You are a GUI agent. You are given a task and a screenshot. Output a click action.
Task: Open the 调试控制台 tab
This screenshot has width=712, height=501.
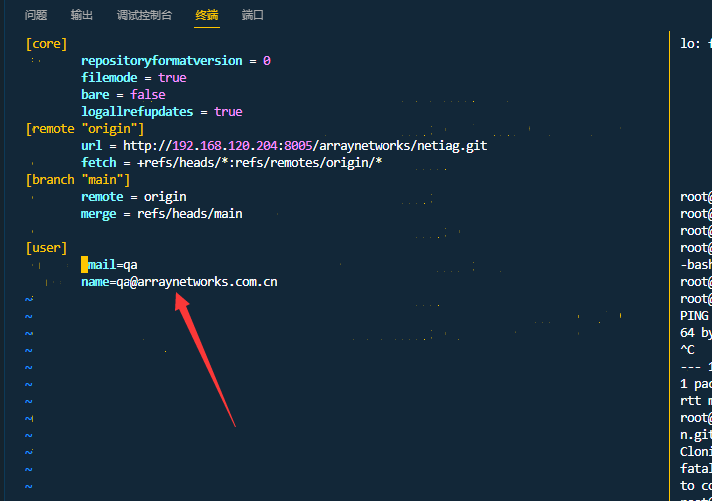pos(144,15)
